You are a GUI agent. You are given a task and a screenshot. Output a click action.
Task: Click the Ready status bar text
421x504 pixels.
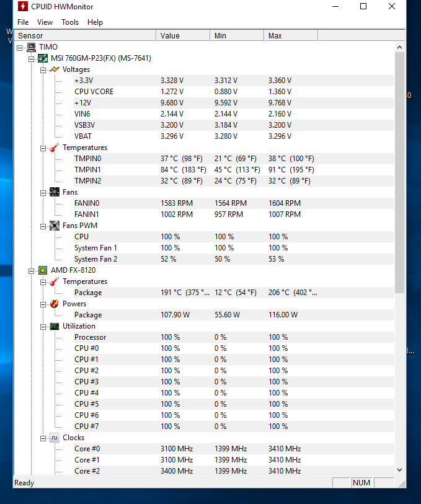(24, 483)
